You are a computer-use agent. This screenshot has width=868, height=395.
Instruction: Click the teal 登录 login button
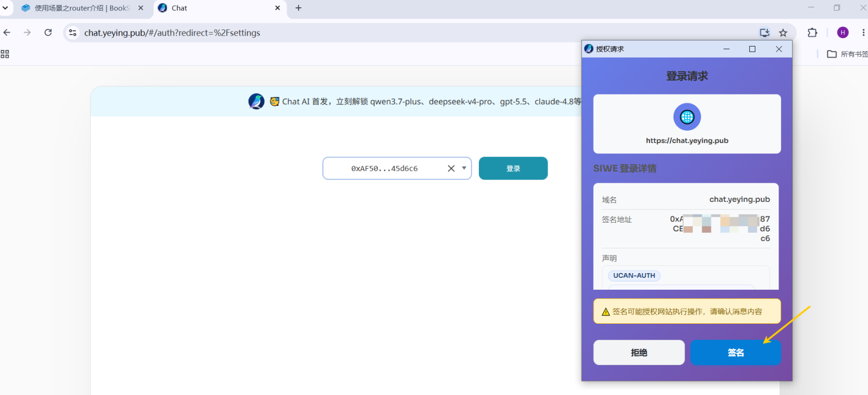pos(513,168)
